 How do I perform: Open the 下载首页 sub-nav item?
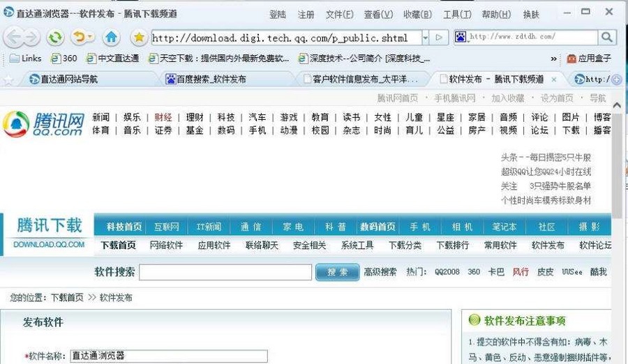click(x=118, y=245)
